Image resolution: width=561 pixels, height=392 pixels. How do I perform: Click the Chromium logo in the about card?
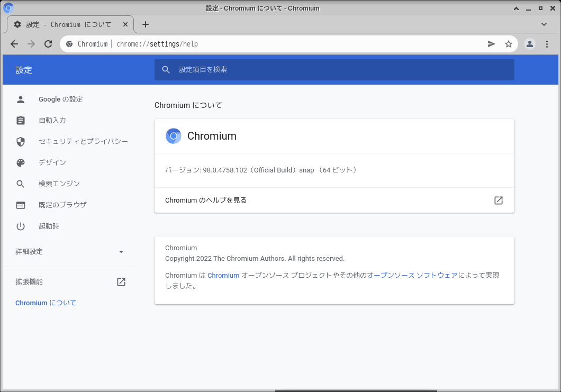click(174, 136)
